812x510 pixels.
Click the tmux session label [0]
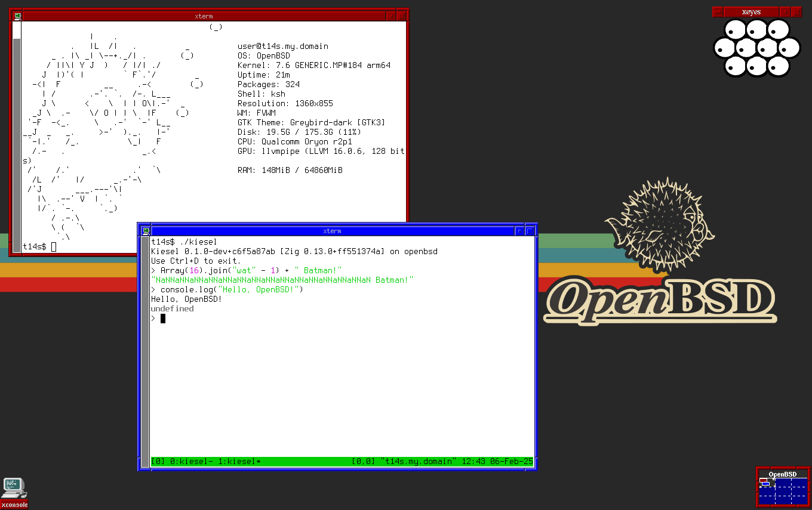click(x=158, y=462)
